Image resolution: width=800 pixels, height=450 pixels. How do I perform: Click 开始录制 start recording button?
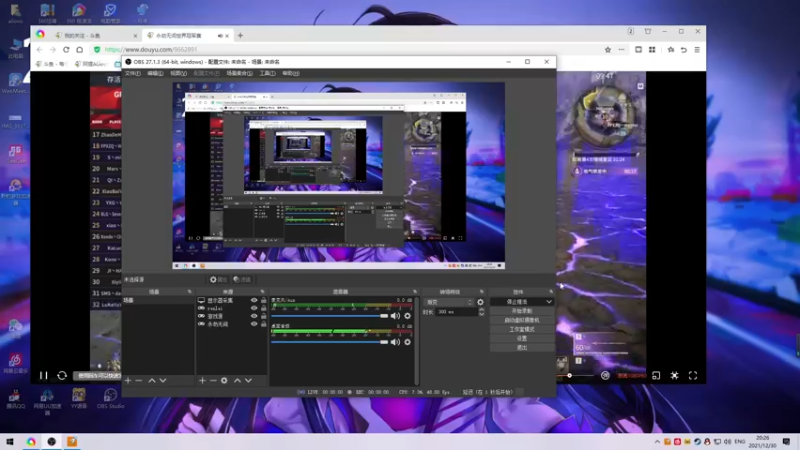[x=522, y=311]
